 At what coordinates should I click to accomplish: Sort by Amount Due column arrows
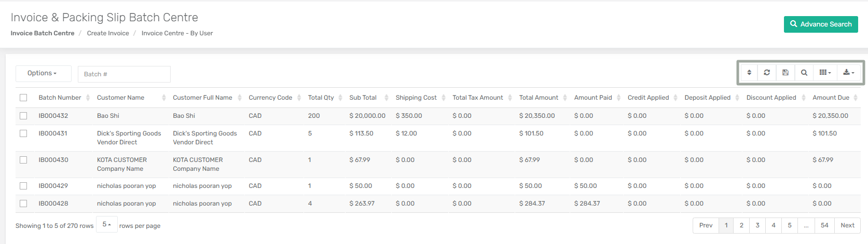coord(856,98)
